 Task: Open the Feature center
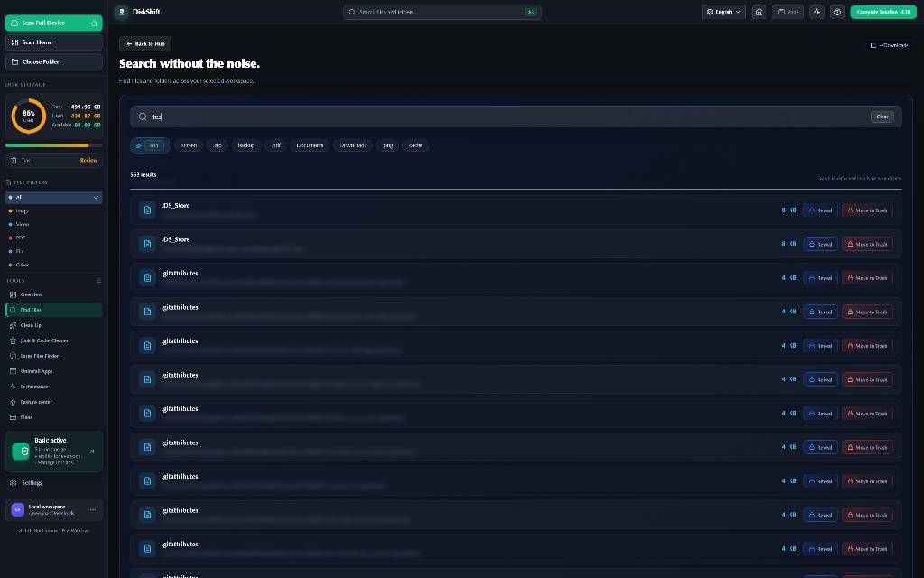[53, 402]
